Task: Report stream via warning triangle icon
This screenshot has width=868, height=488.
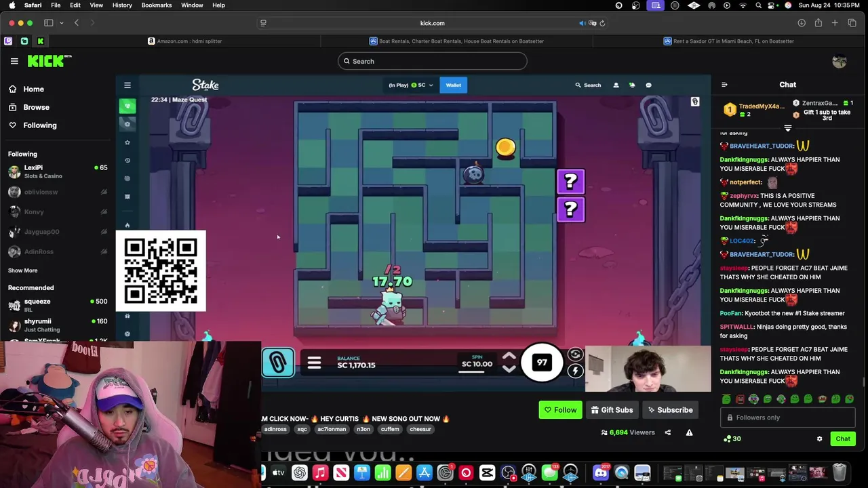Action: pos(689,432)
